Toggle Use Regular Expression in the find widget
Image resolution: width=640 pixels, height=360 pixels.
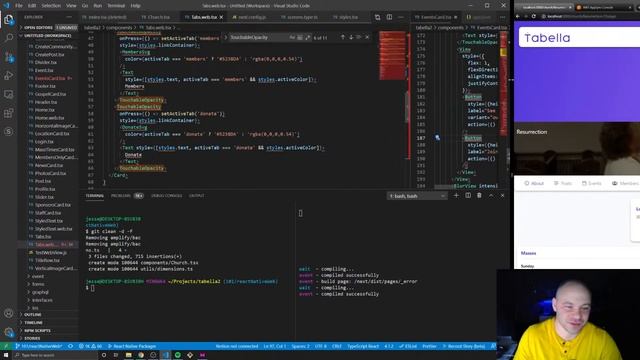pos(307,37)
